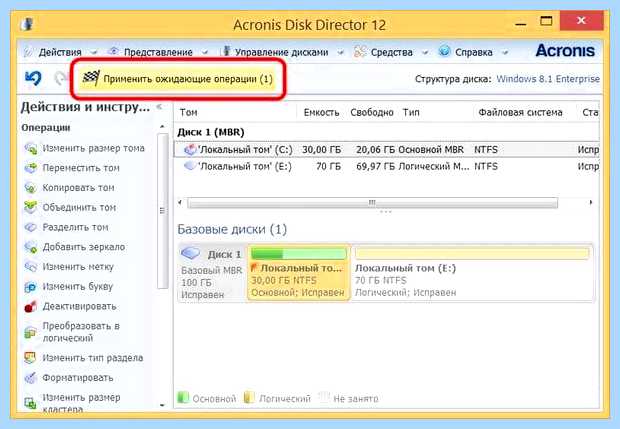
Task: Click the C: partition green usage bar
Action: (299, 253)
